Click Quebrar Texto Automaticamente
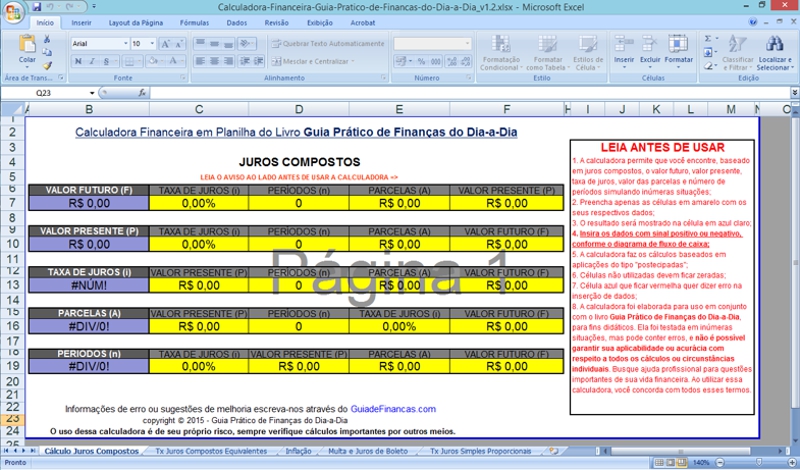 click(x=328, y=44)
